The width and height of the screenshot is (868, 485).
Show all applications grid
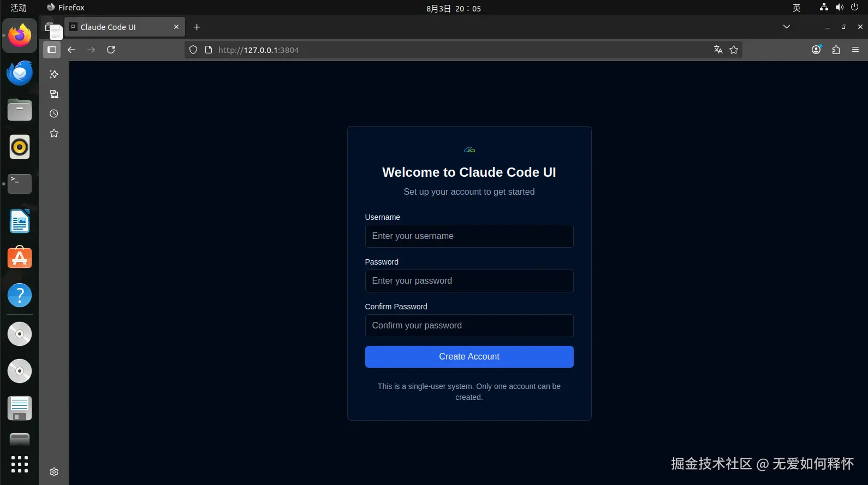(x=20, y=464)
